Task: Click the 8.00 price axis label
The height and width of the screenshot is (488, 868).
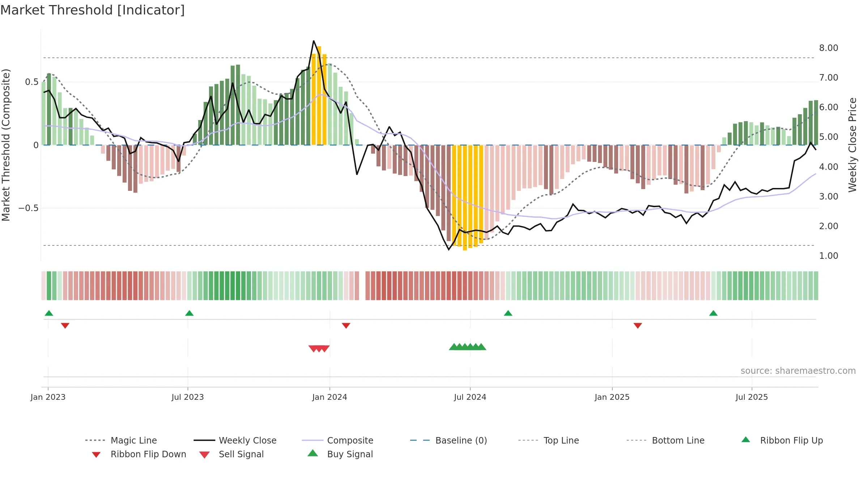Action: [829, 48]
